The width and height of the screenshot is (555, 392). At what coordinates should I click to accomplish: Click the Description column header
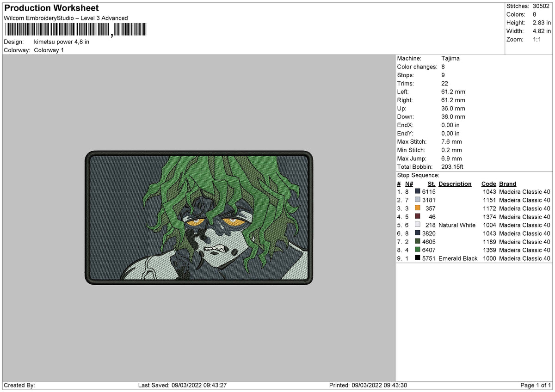point(455,184)
